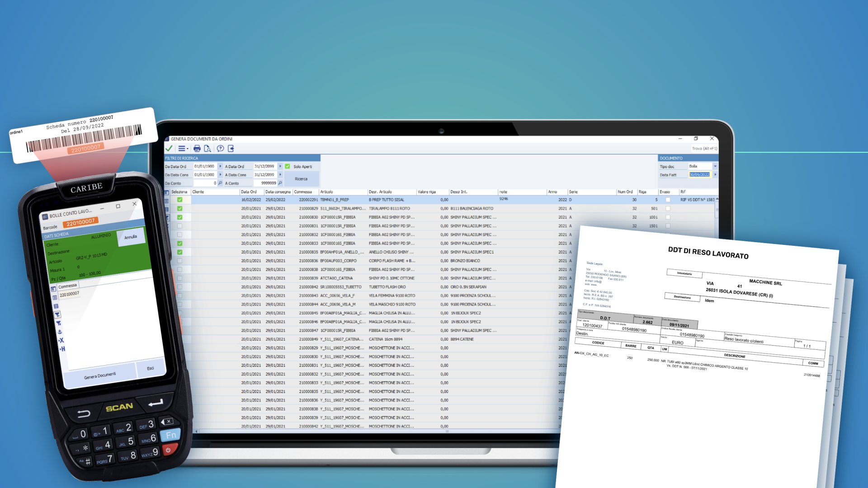Viewport: 868px width, 488px height.
Task: Click Annulla button on handheld screen
Action: (131, 237)
